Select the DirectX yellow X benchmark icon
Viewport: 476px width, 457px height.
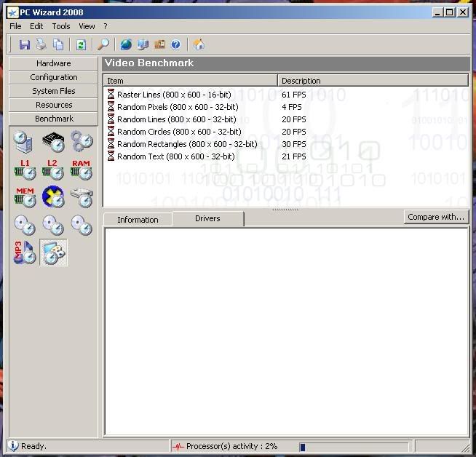click(x=53, y=196)
